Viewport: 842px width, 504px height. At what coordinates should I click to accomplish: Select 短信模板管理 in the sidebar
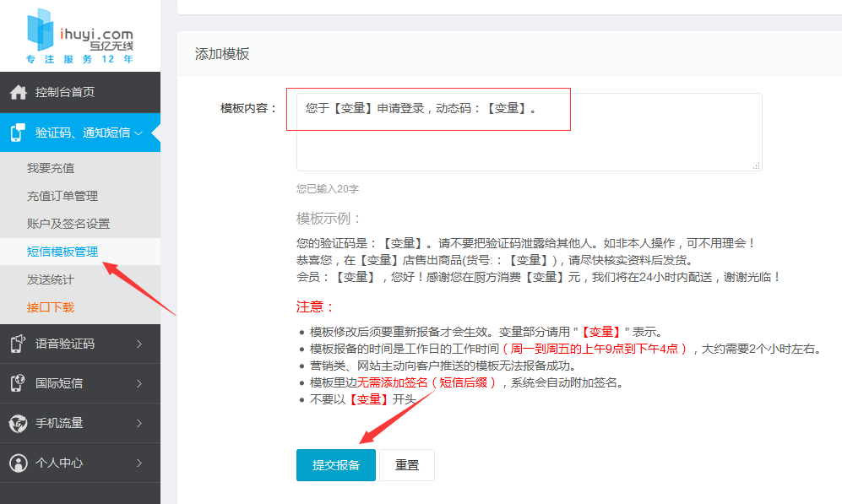click(x=62, y=252)
